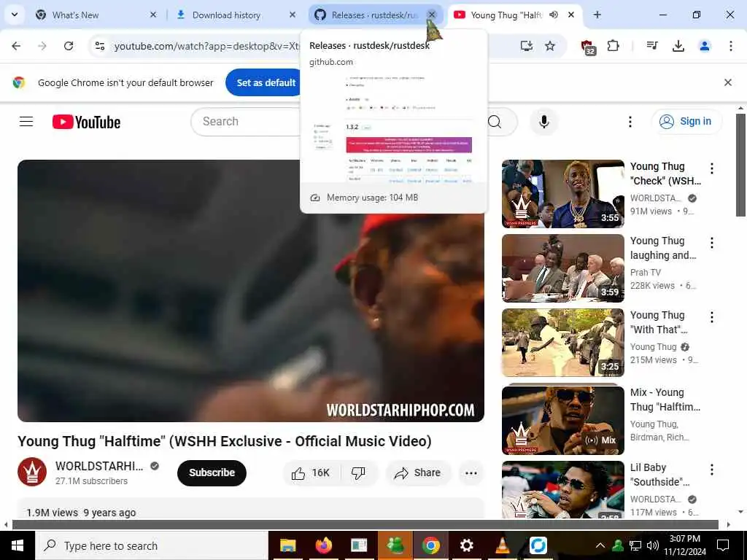This screenshot has height=560, width=747.
Task: Switch to the Download history tab
Action: point(235,15)
